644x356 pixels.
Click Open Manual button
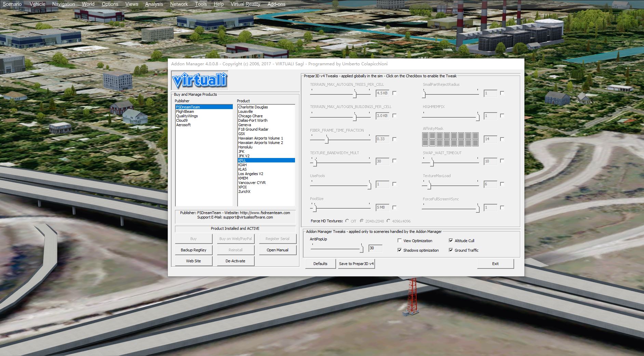tap(277, 250)
